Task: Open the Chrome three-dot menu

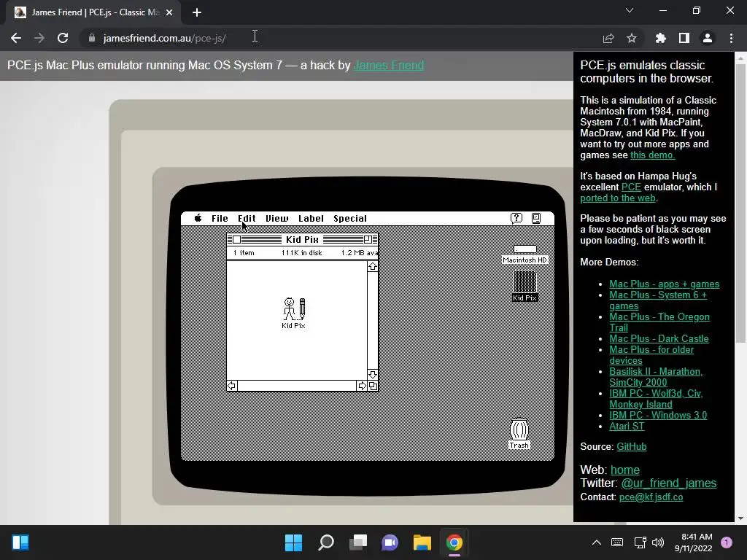Action: [x=731, y=38]
